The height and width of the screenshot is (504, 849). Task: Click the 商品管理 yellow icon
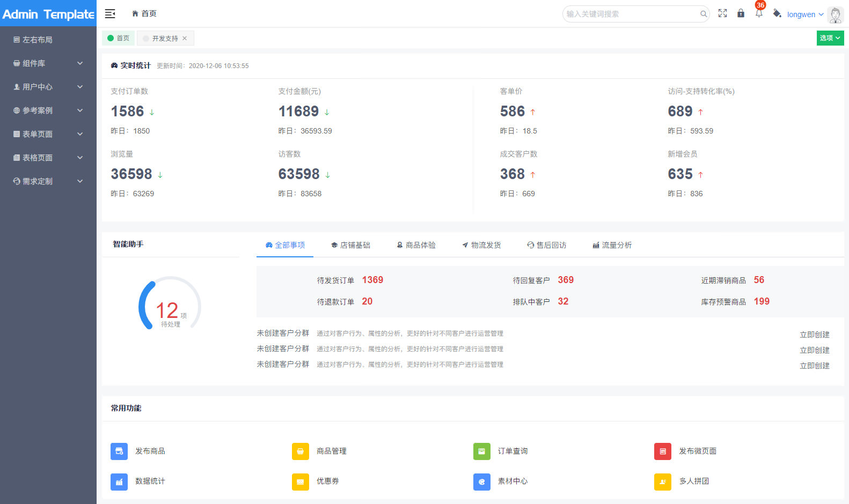pyautogui.click(x=301, y=451)
